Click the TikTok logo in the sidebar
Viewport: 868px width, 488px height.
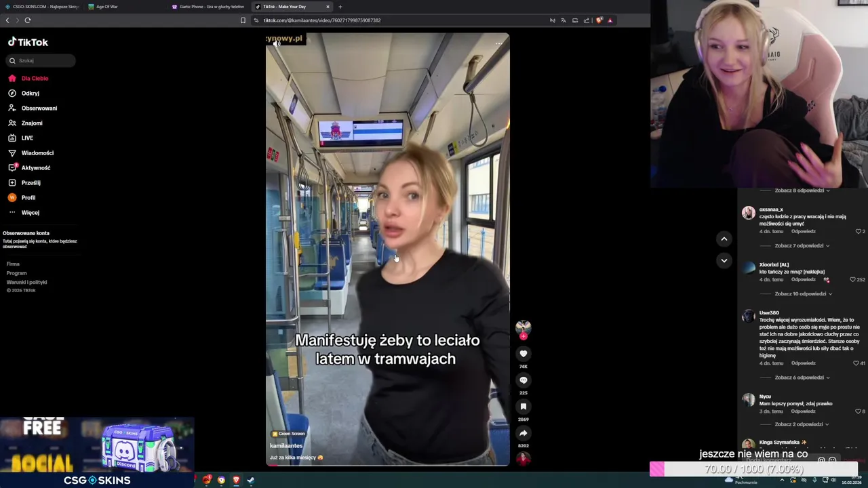pos(28,42)
